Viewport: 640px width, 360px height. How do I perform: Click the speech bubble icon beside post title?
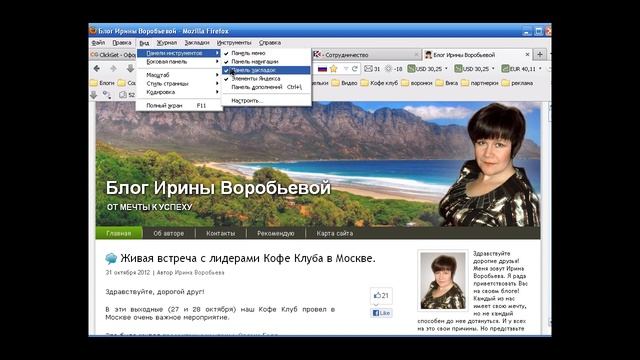(111, 258)
